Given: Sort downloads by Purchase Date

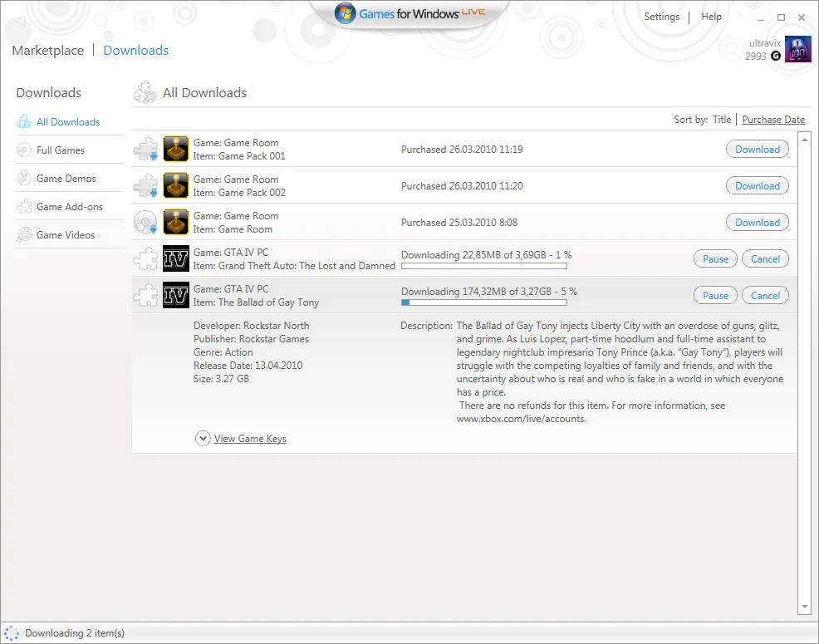Looking at the screenshot, I should coord(773,120).
